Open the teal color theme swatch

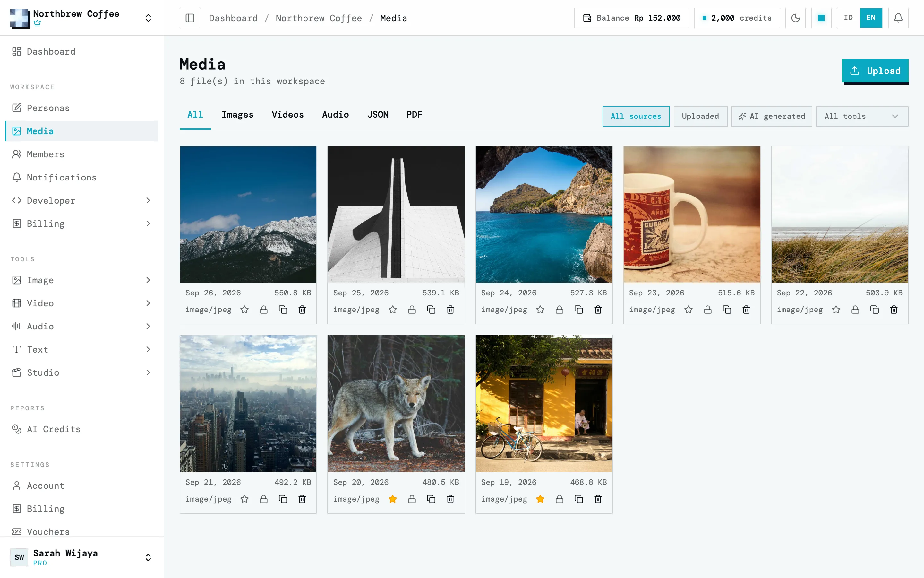[x=821, y=18]
